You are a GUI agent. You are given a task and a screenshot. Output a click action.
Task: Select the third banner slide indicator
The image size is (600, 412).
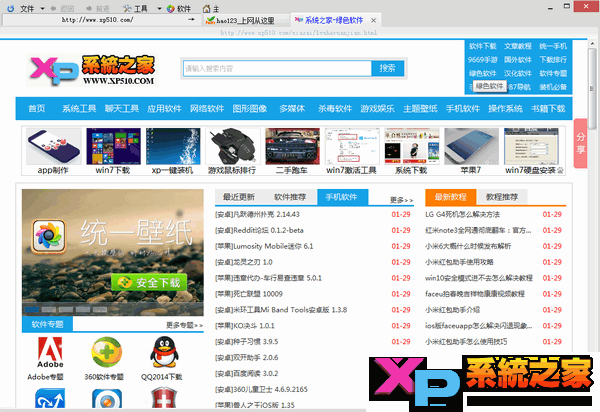click(66, 309)
